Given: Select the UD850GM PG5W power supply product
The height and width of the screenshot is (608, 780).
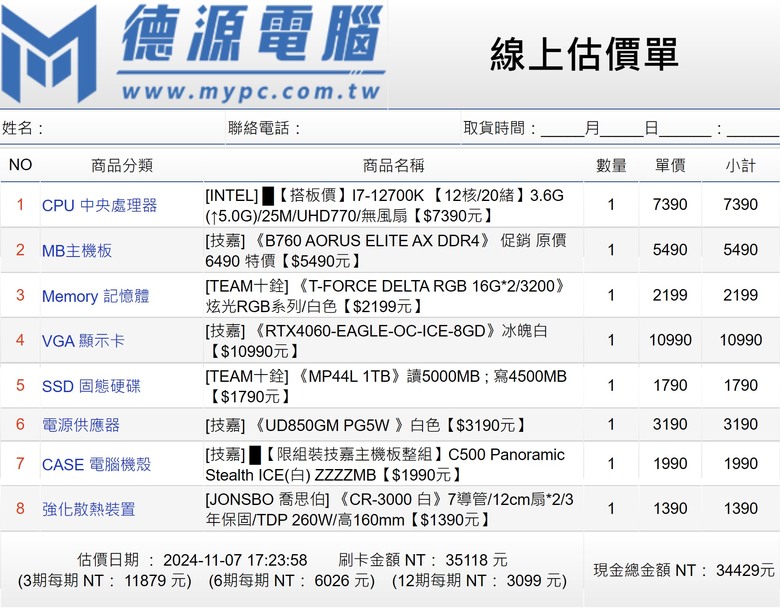Looking at the screenshot, I should point(366,425).
